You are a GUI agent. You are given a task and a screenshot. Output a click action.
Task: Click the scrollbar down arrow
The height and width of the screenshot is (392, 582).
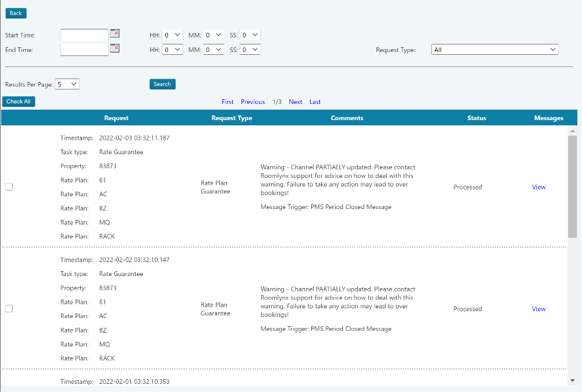point(572,380)
